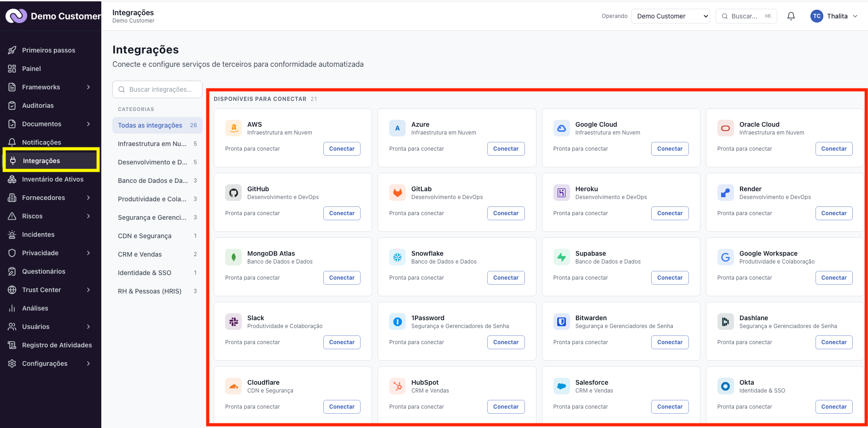
Task: Click the Heroku logo icon
Action: pos(561,193)
